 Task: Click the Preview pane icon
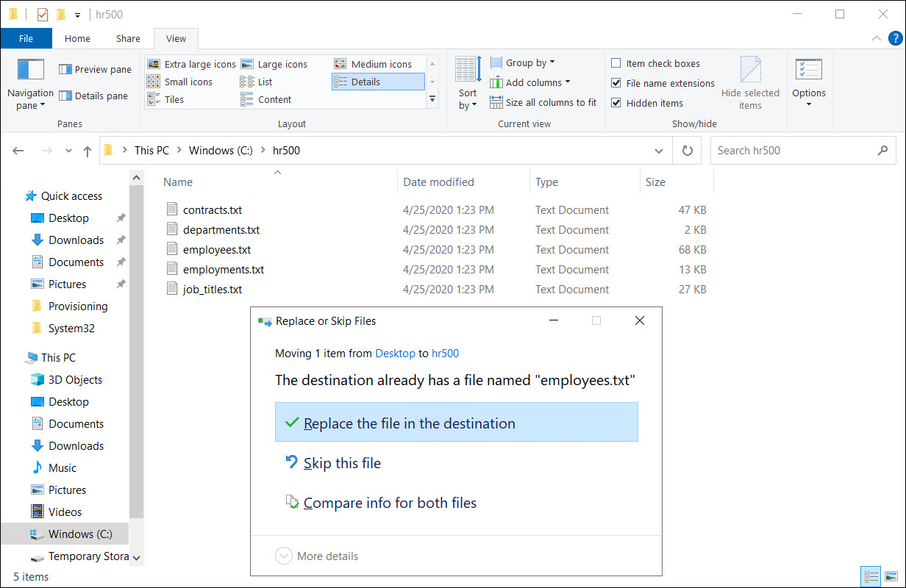[65, 70]
